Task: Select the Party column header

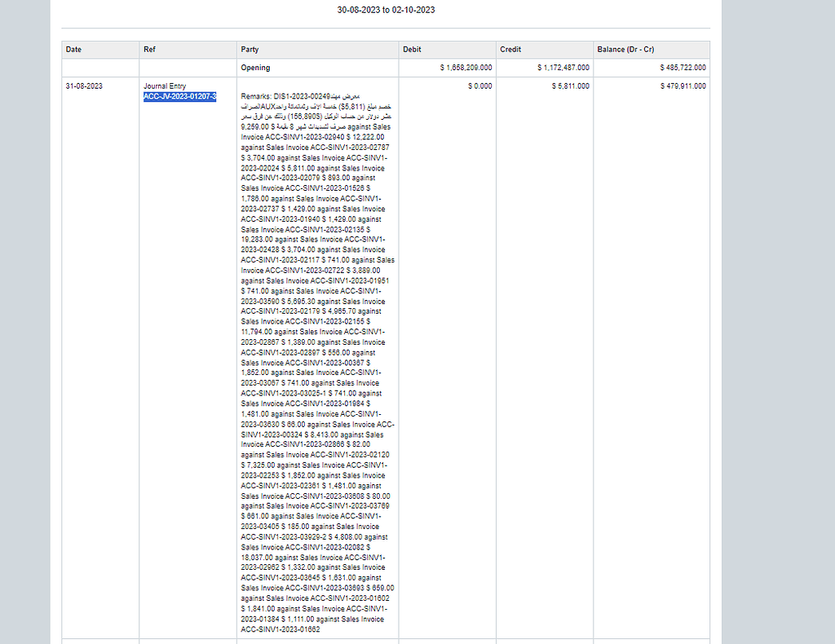Action: point(250,50)
